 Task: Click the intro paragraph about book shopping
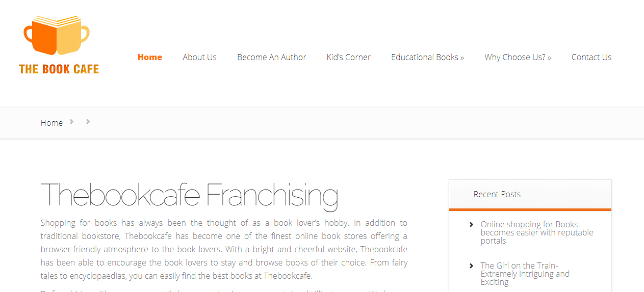click(224, 250)
